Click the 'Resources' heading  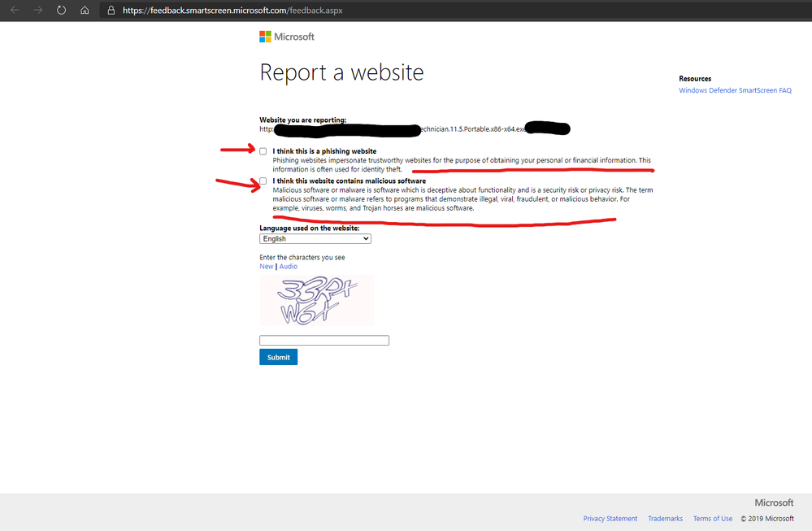click(x=695, y=79)
